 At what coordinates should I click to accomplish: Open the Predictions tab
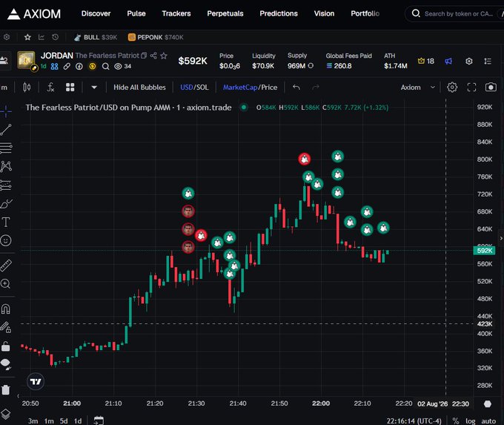point(279,13)
